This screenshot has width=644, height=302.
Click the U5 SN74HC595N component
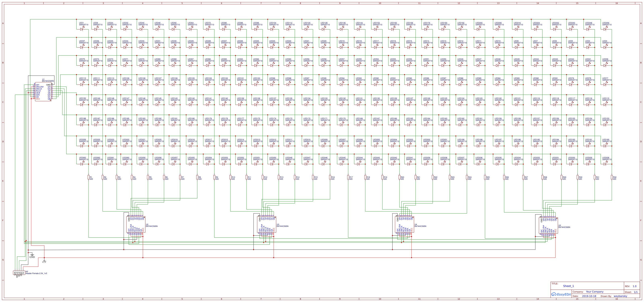point(548,226)
